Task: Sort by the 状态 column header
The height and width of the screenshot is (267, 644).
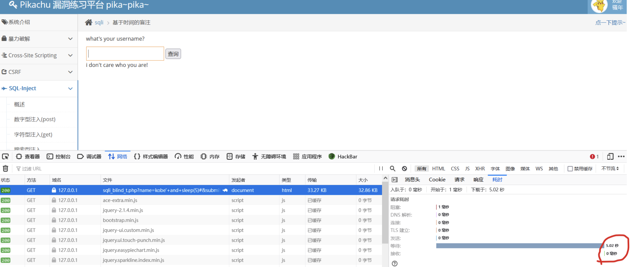Action: coord(12,180)
